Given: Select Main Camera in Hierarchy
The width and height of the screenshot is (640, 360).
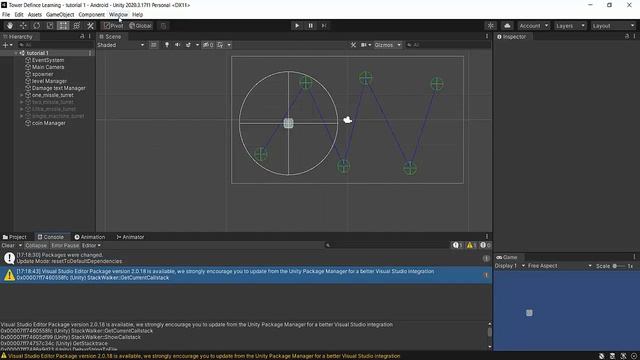Looking at the screenshot, I should pyautogui.click(x=48, y=67).
